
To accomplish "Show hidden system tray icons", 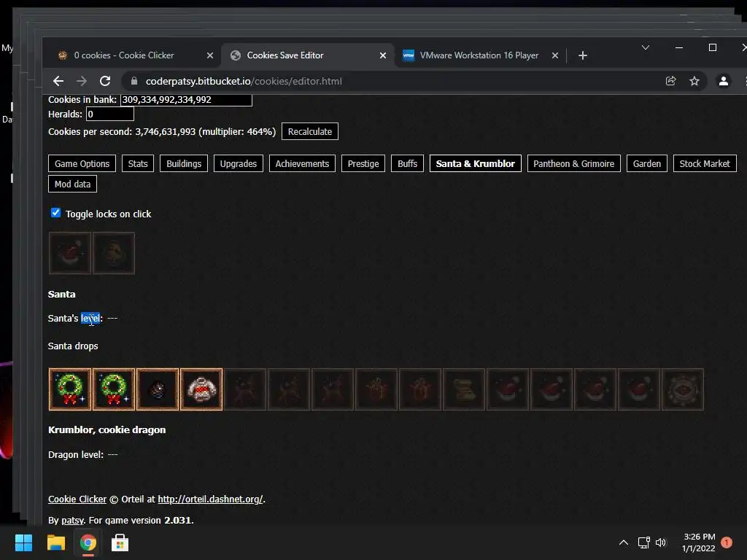I will point(623,542).
